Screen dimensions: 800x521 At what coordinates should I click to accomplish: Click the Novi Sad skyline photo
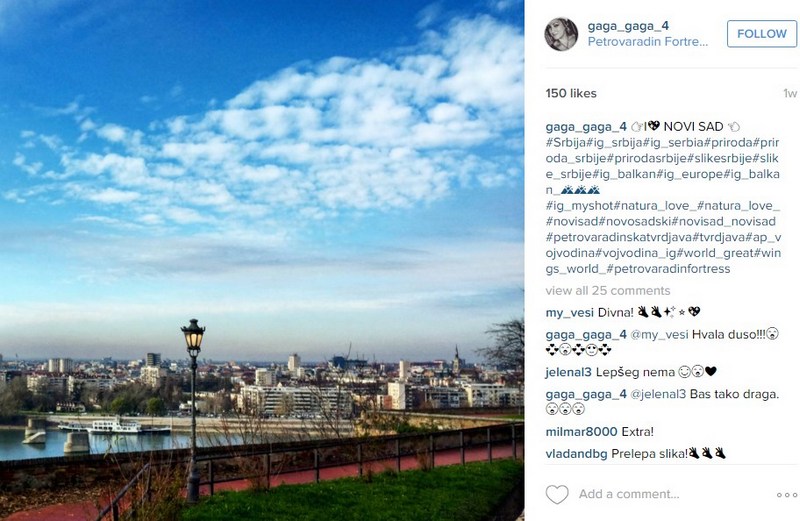(x=262, y=260)
